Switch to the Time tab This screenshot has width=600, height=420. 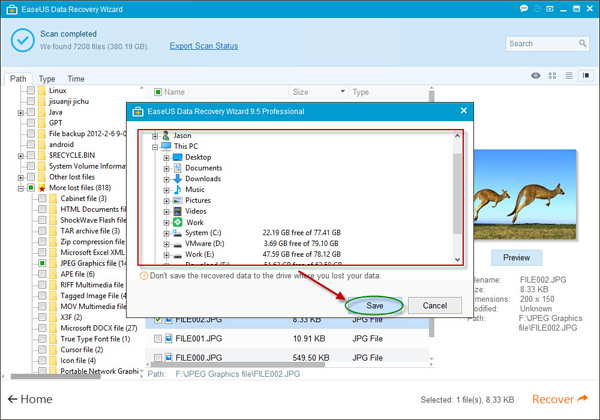coord(76,79)
